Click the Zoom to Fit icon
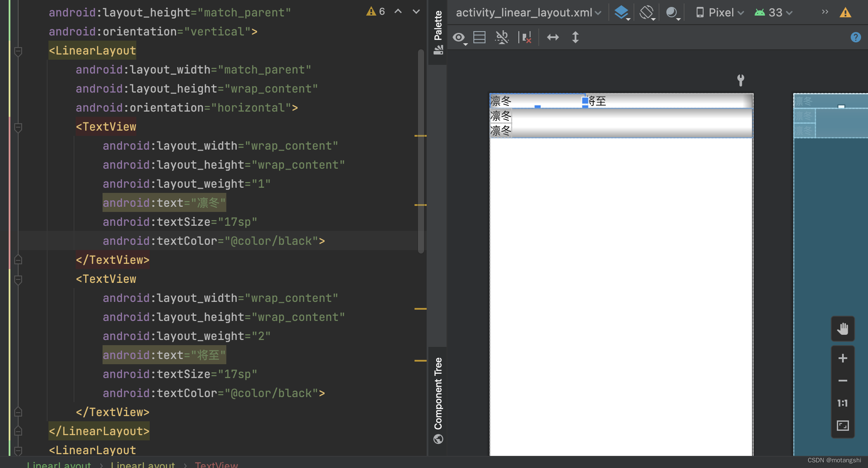868x468 pixels. pos(843,426)
